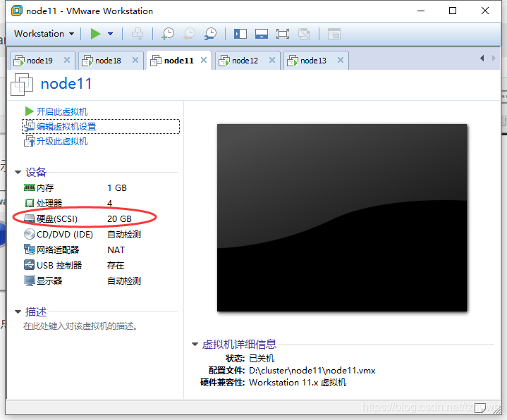Image resolution: width=507 pixels, height=420 pixels.
Task: Click the 存在 value for the USB controller
Action: [x=116, y=265]
